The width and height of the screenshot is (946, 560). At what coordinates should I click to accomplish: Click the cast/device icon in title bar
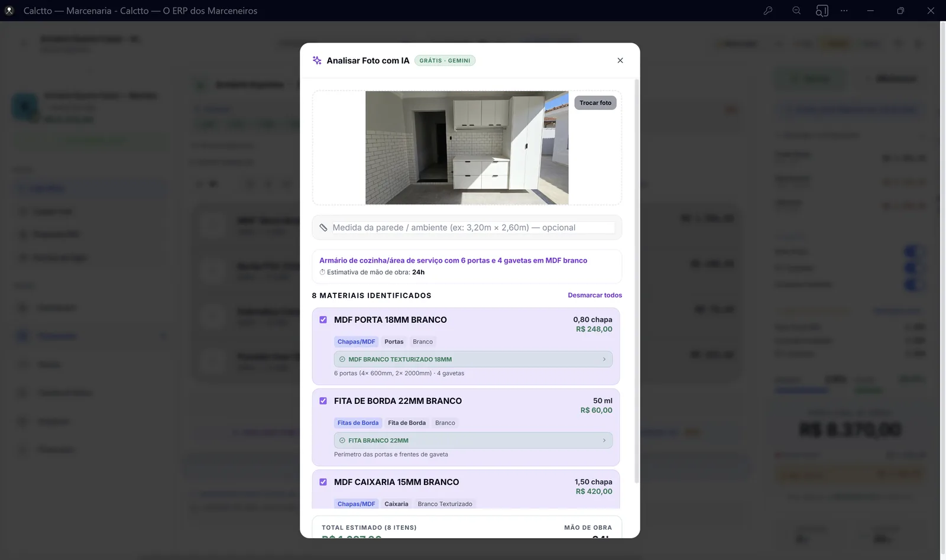point(822,11)
